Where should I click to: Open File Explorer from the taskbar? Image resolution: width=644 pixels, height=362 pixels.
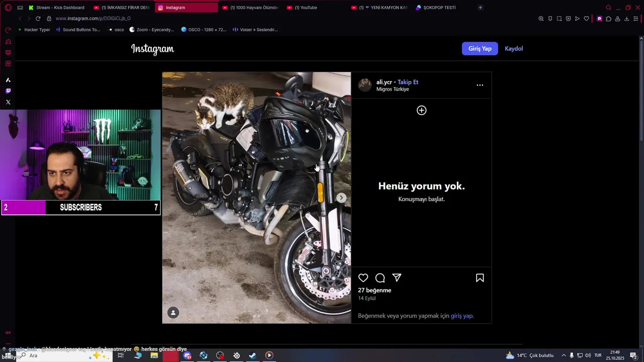tap(154, 355)
